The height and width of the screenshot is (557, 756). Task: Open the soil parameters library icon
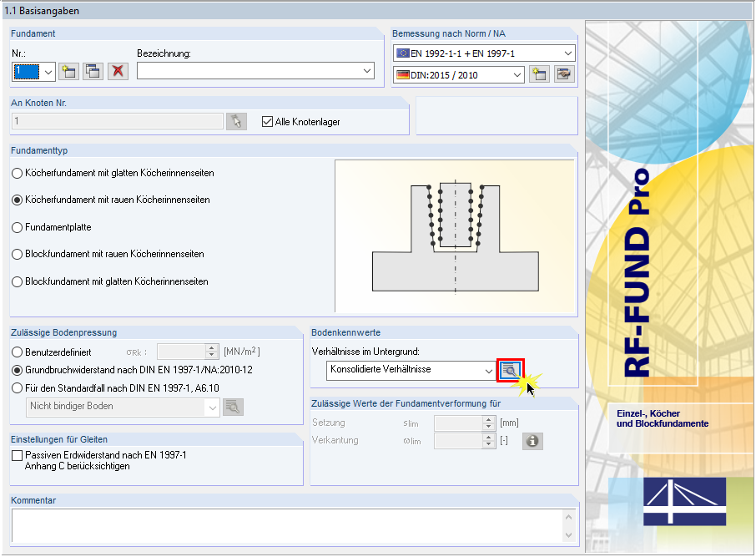[510, 369]
